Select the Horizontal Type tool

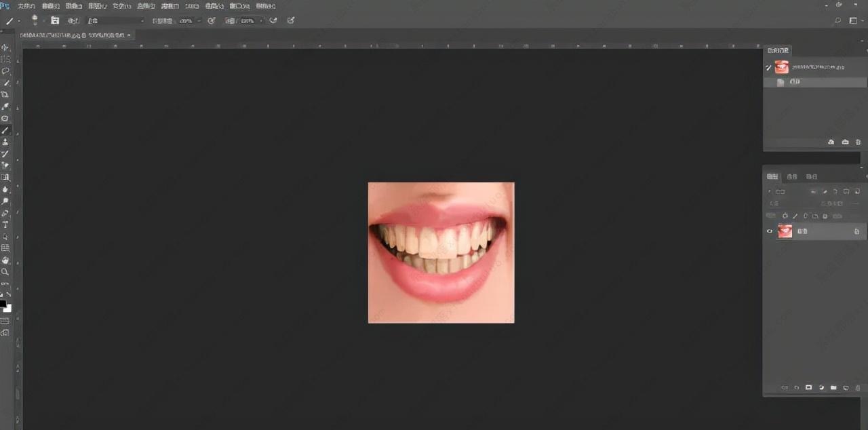(5, 224)
